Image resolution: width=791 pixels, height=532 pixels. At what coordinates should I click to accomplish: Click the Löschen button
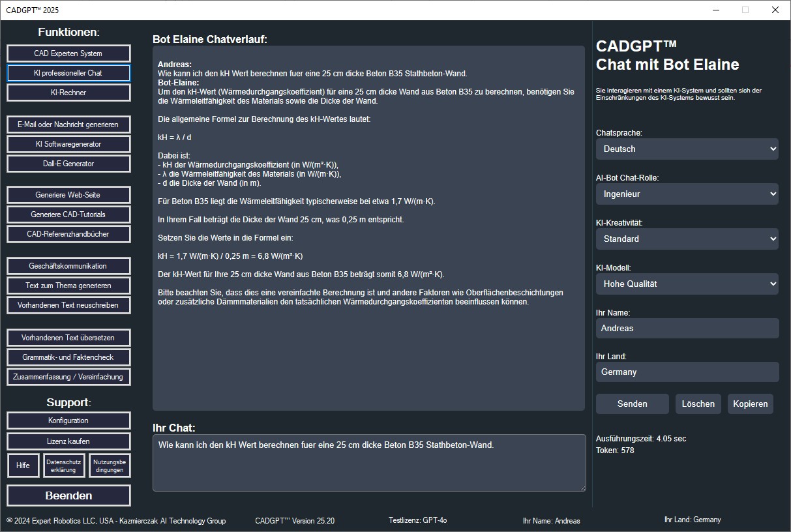(x=698, y=404)
